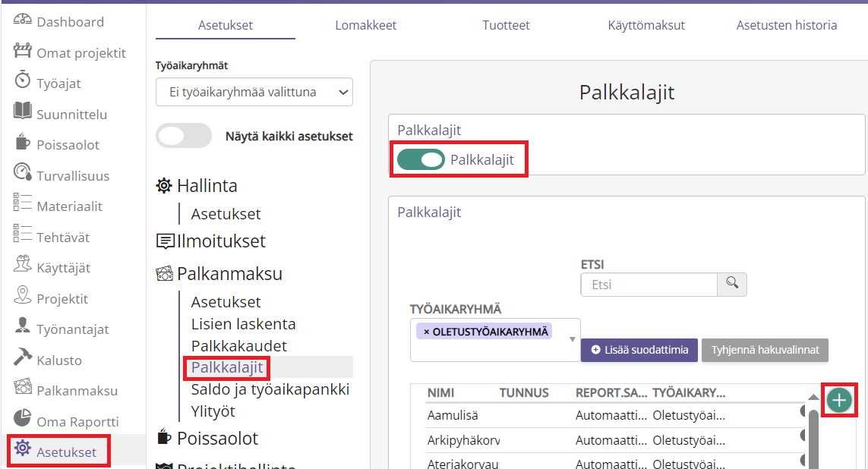Click the Poissaolot cup icon in the left sidebar
868x469 pixels.
coord(22,142)
